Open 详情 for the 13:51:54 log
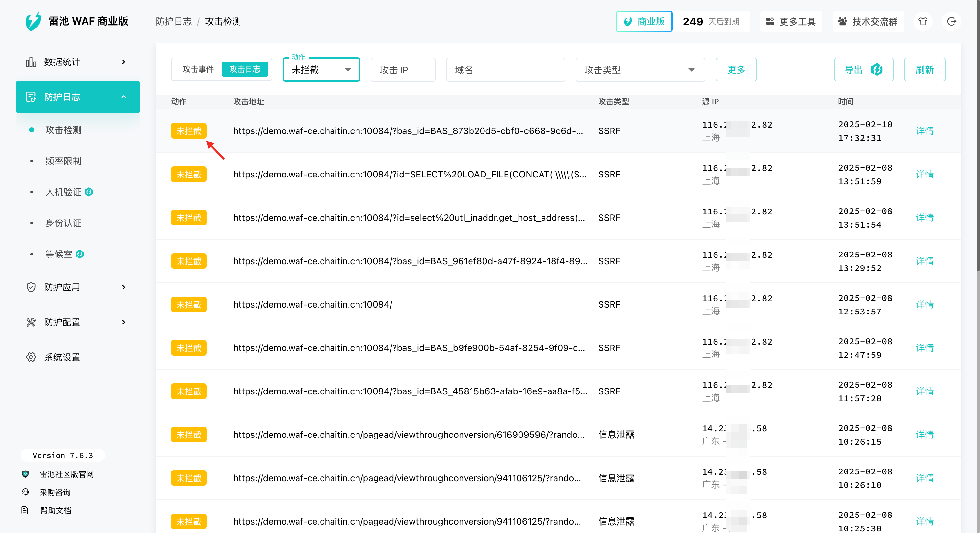 click(925, 218)
